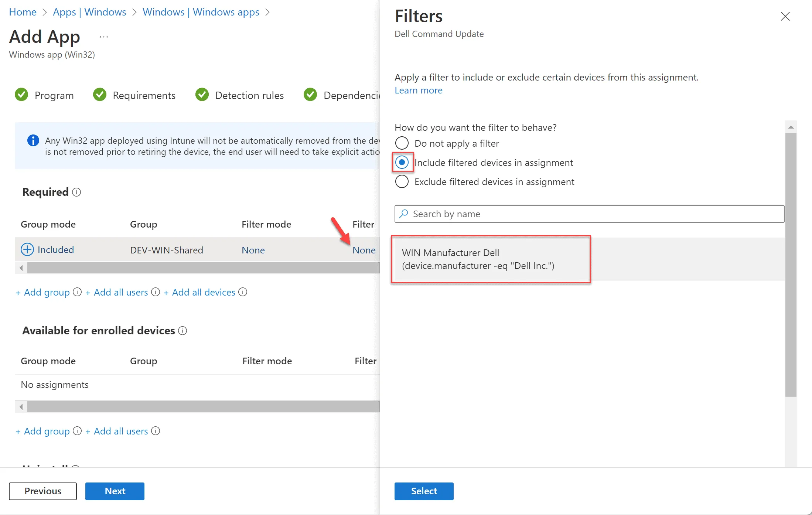Open the Detection rules step tab
The height and width of the screenshot is (515, 812).
pyautogui.click(x=249, y=95)
